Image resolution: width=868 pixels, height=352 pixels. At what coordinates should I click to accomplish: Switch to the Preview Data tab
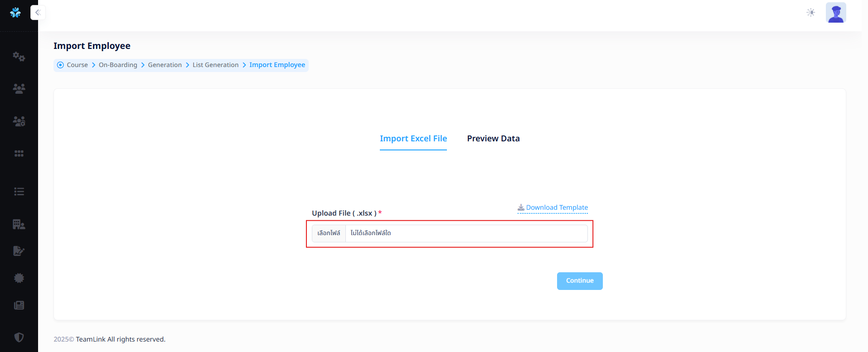[493, 139]
